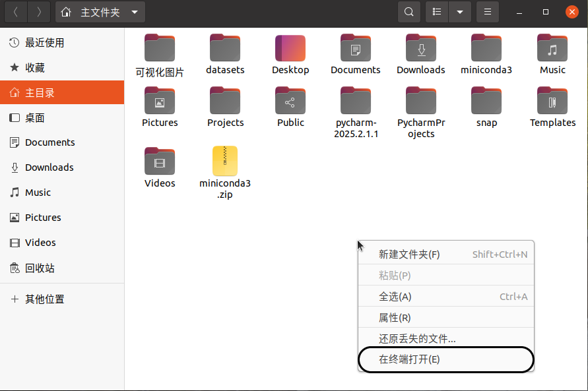This screenshot has height=391, width=588.
Task: Choose 在终端打开(E) from context menu
Action: point(446,359)
